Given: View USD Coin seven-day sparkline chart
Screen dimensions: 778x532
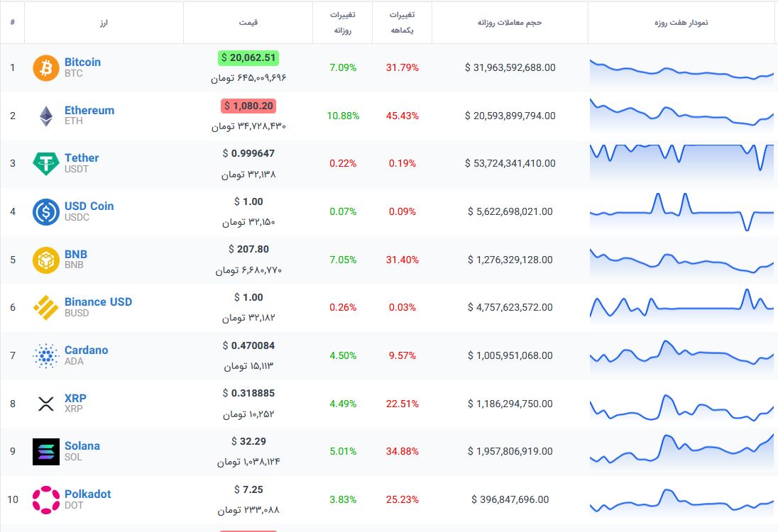Looking at the screenshot, I should [681, 212].
